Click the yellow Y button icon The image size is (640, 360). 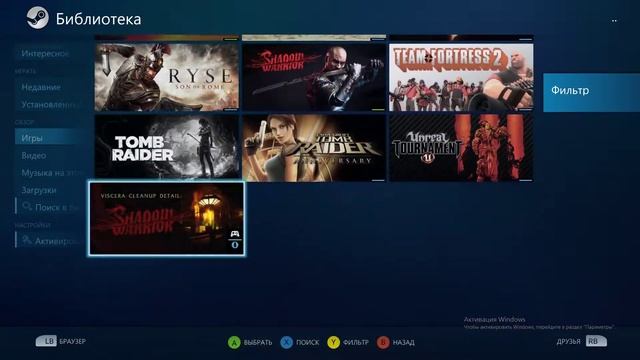coord(333,342)
